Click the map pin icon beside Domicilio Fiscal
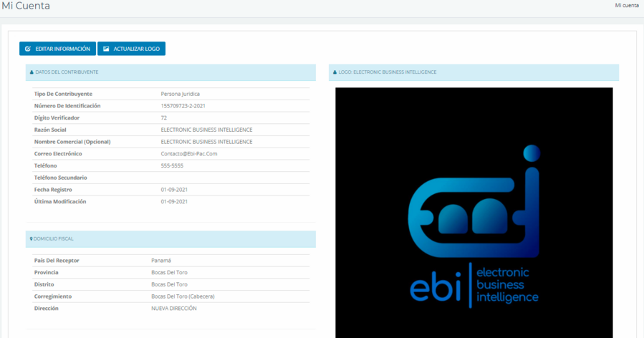 coord(32,238)
